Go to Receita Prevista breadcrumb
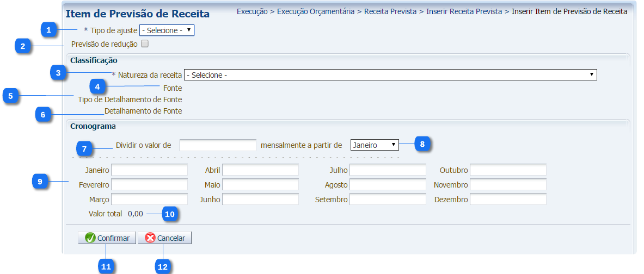Viewport: 644px width, 274px height. click(x=389, y=11)
